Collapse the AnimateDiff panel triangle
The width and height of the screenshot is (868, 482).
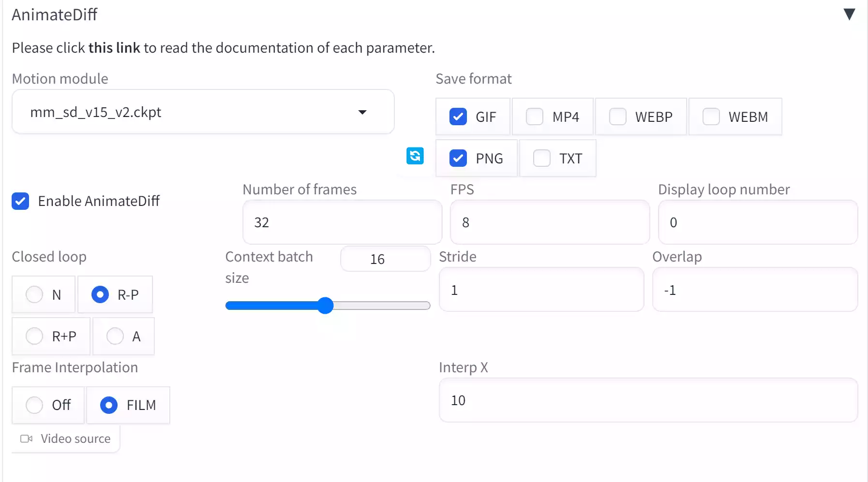pyautogui.click(x=849, y=15)
